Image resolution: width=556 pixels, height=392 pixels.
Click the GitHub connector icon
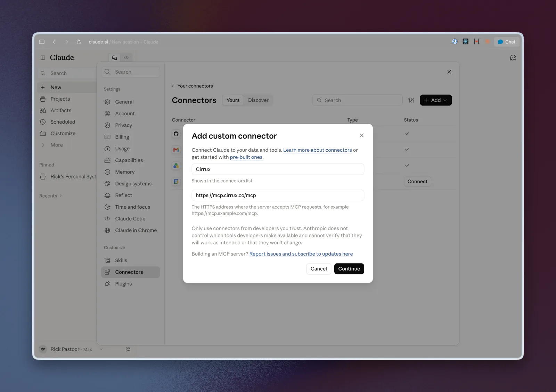[176, 134]
